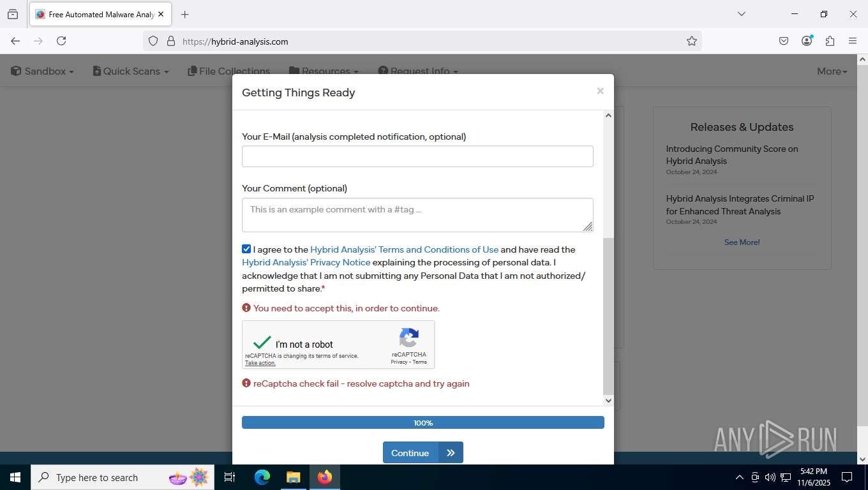Open network settings tray icon

point(786,477)
